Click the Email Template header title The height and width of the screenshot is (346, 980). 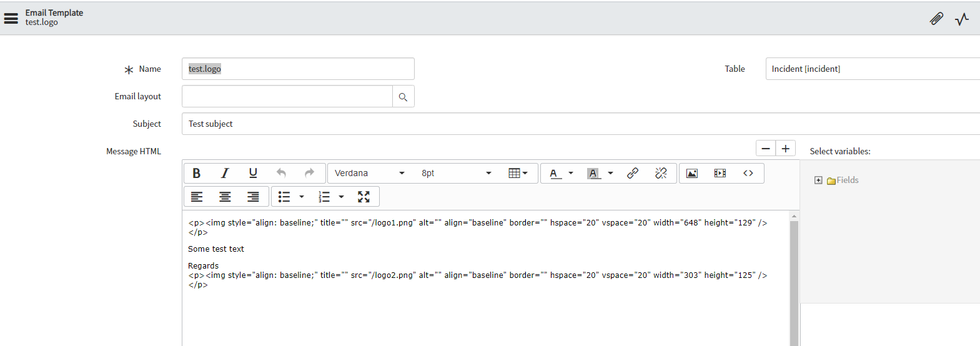(54, 12)
